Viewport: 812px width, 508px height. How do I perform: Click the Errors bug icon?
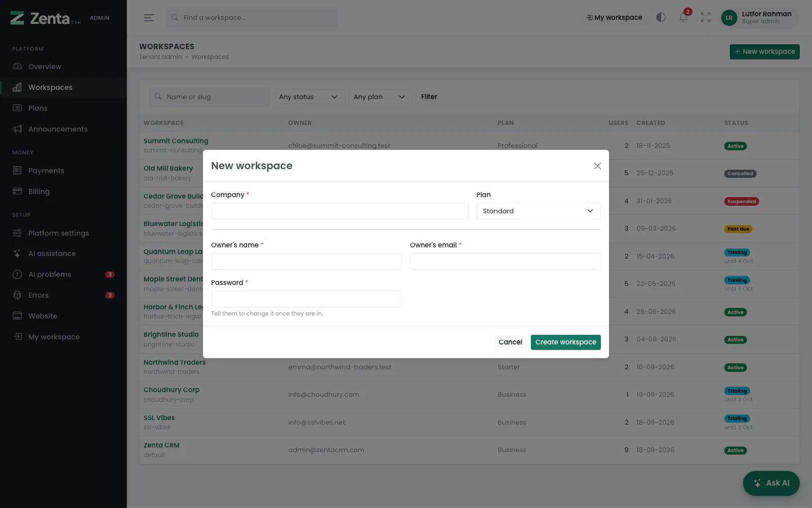coord(17,295)
